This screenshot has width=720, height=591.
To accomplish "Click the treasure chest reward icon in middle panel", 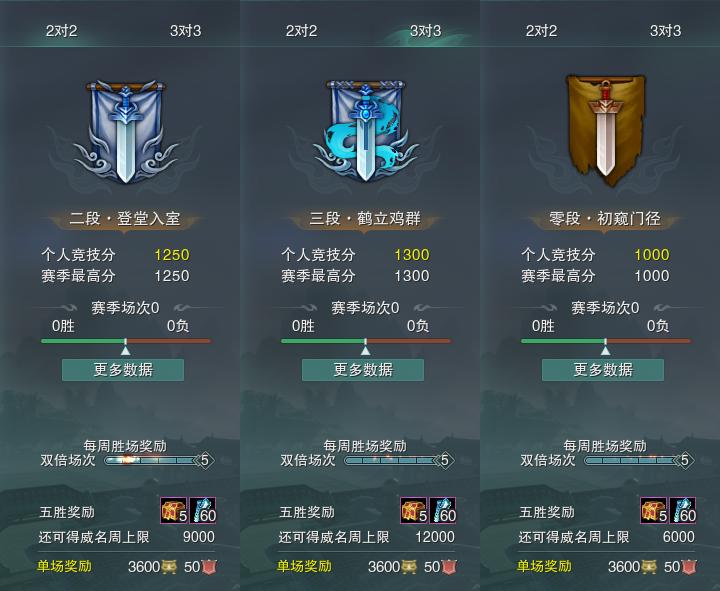I will [414, 510].
